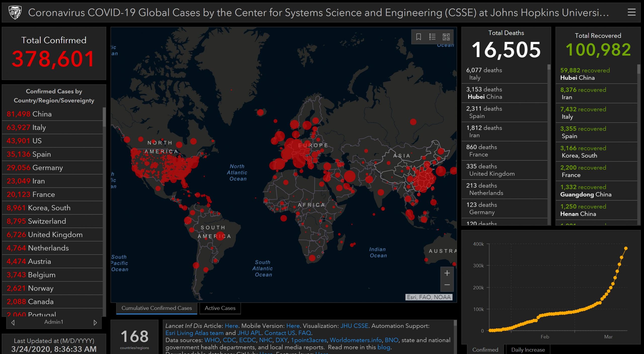
Task: Click the 3,153 deaths Hubei China entry
Action: point(504,93)
